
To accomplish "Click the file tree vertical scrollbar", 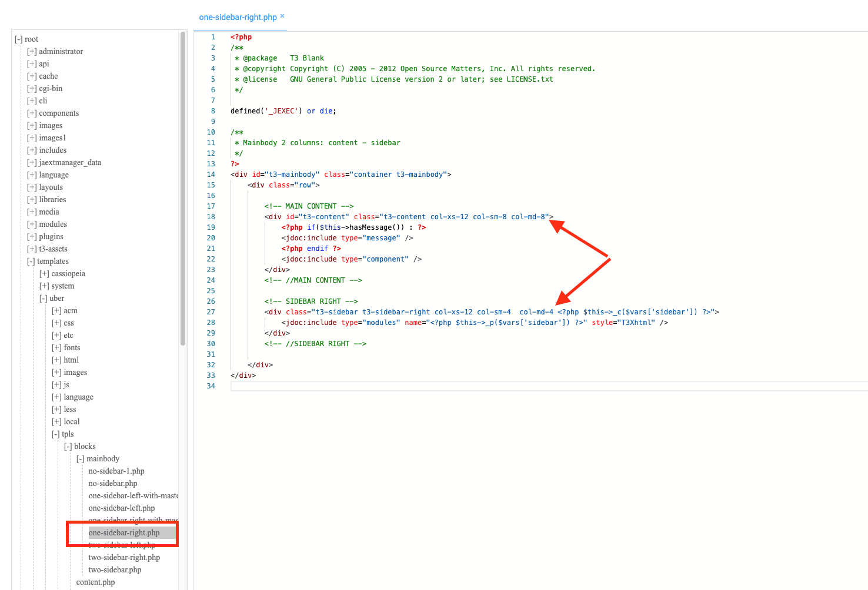I will tap(183, 188).
